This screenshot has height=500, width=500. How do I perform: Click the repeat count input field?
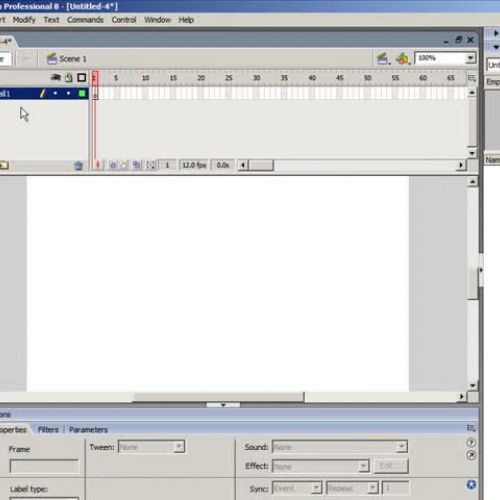395,488
